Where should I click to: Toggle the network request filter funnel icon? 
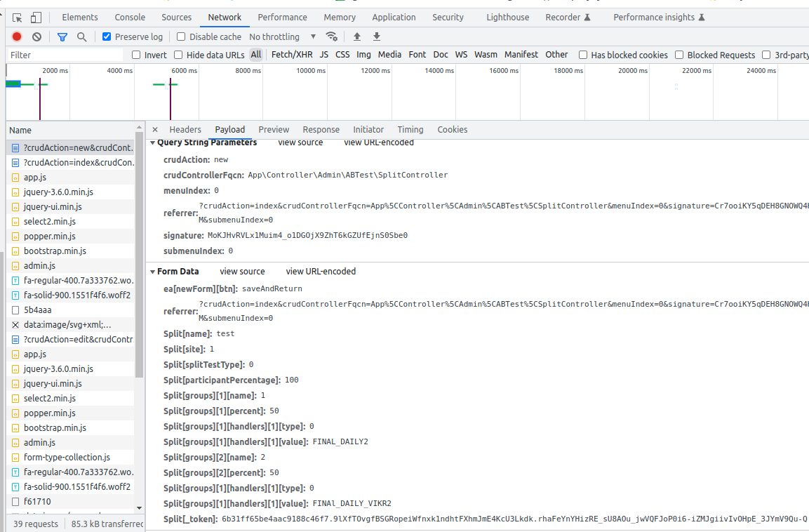[x=63, y=36]
